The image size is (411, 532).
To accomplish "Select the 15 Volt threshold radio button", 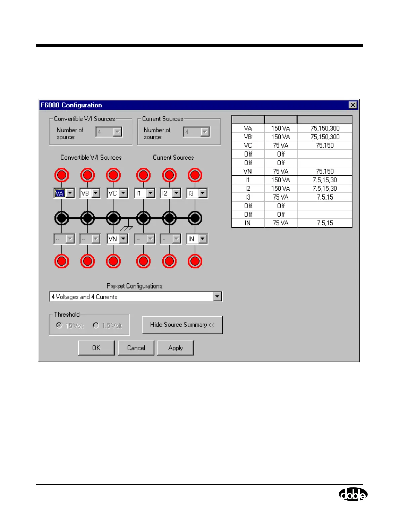I will pyautogui.click(x=59, y=325).
